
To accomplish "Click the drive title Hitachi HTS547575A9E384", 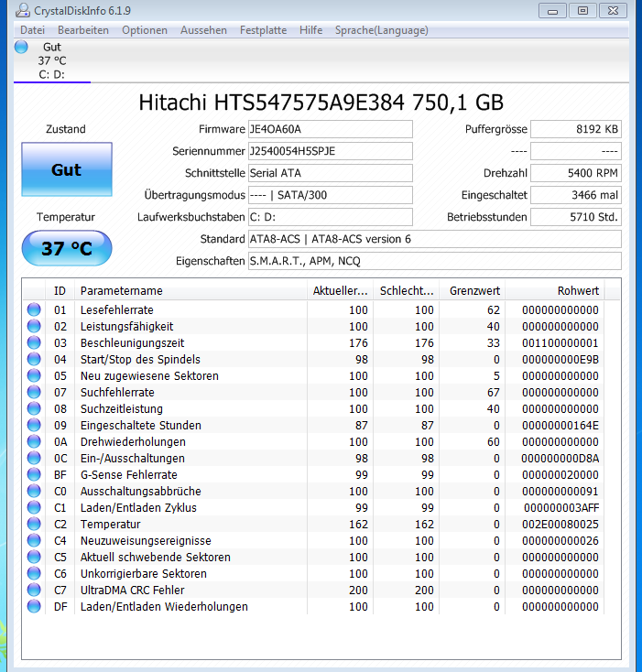I will 321,103.
